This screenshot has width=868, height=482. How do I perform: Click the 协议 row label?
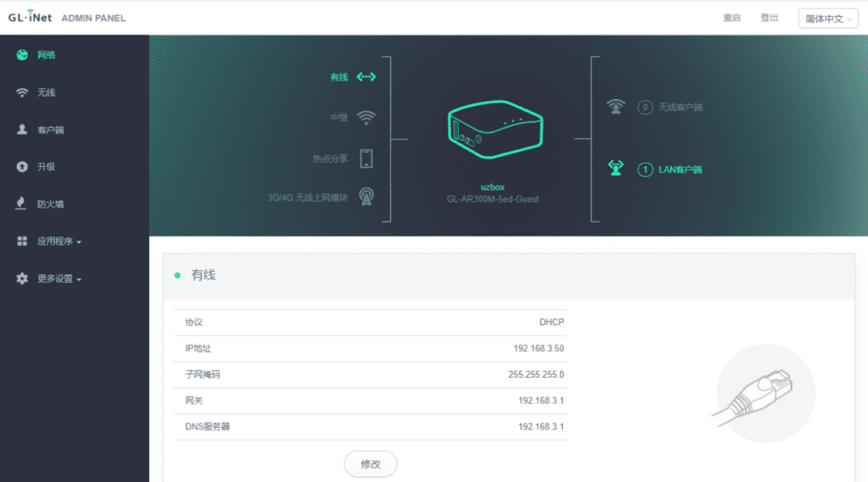[x=194, y=322]
